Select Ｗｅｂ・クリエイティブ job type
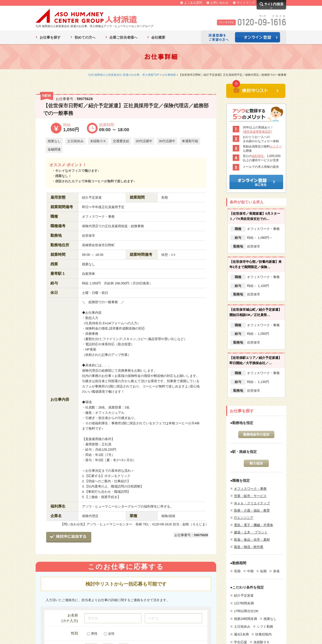 click(x=252, y=503)
